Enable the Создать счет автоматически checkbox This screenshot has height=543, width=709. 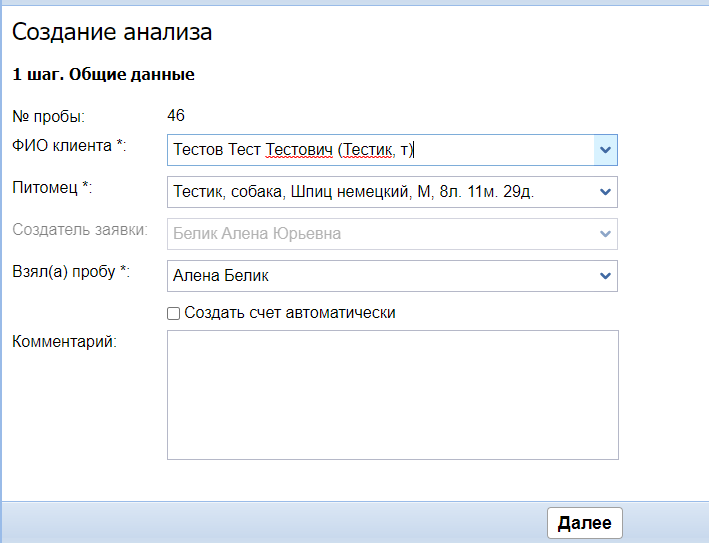point(174,314)
